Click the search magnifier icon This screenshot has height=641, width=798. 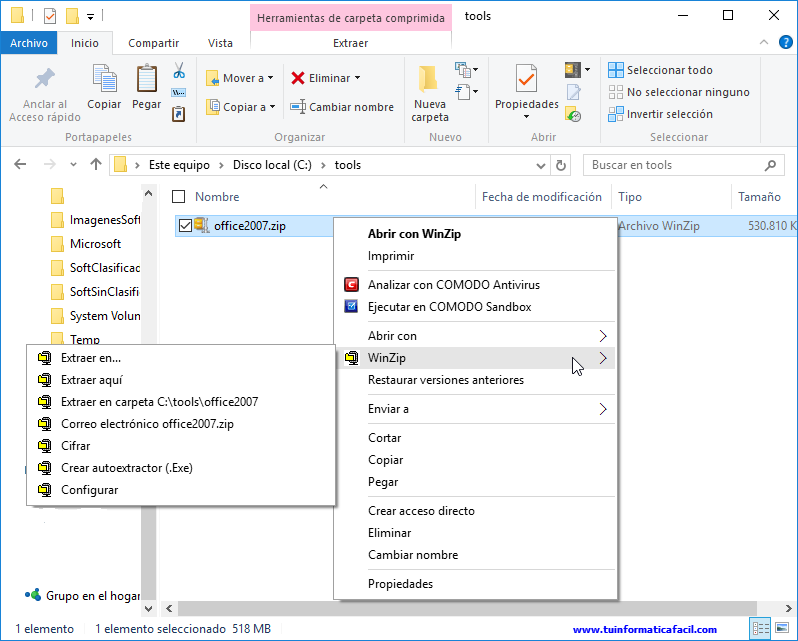coord(771,165)
